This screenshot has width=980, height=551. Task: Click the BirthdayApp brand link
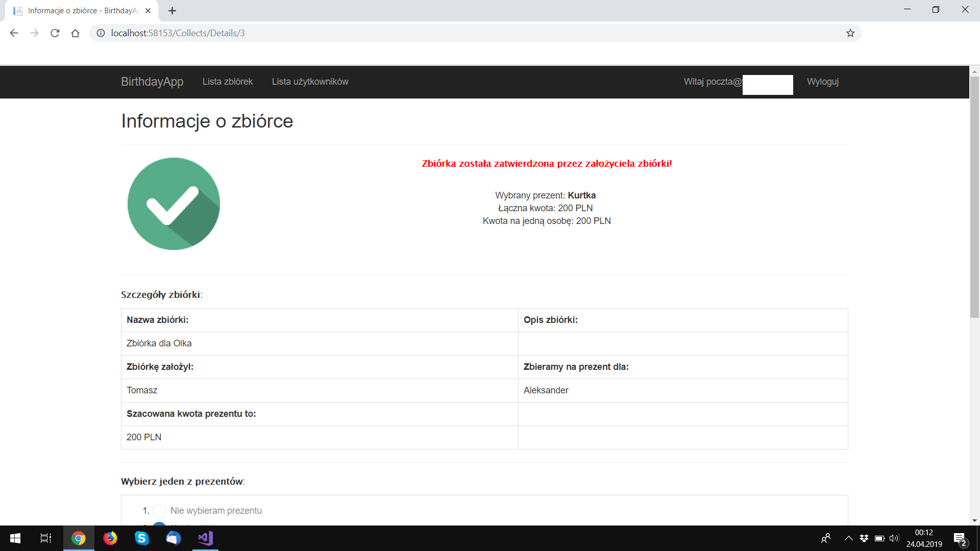pyautogui.click(x=152, y=82)
